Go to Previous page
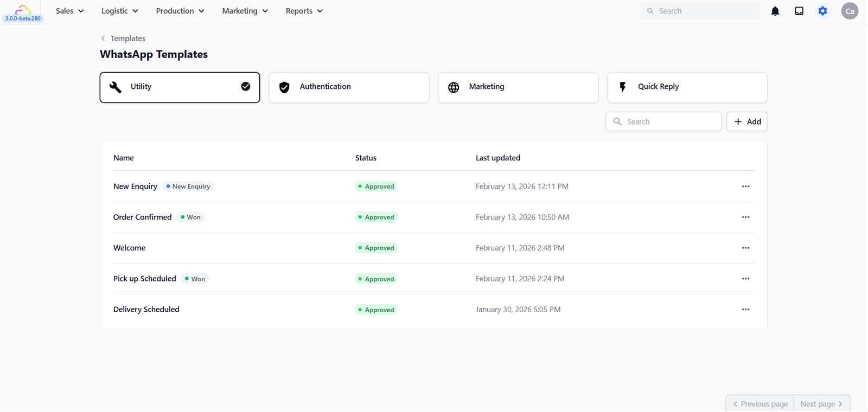 (760, 404)
